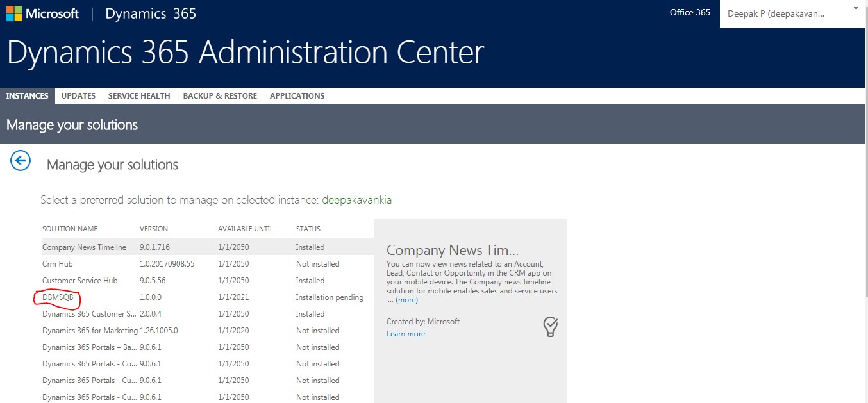Select the Instances tab
The height and width of the screenshot is (403, 868).
pos(28,96)
